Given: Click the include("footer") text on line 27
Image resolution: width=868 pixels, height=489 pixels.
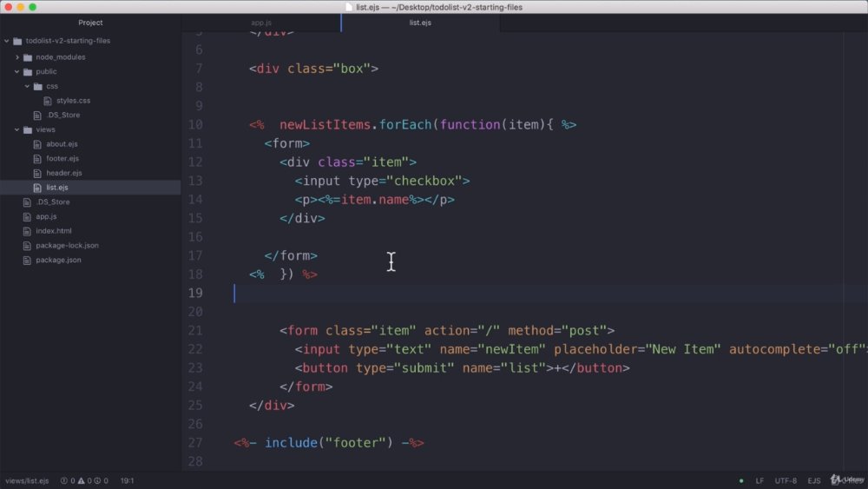Looking at the screenshot, I should tap(329, 442).
